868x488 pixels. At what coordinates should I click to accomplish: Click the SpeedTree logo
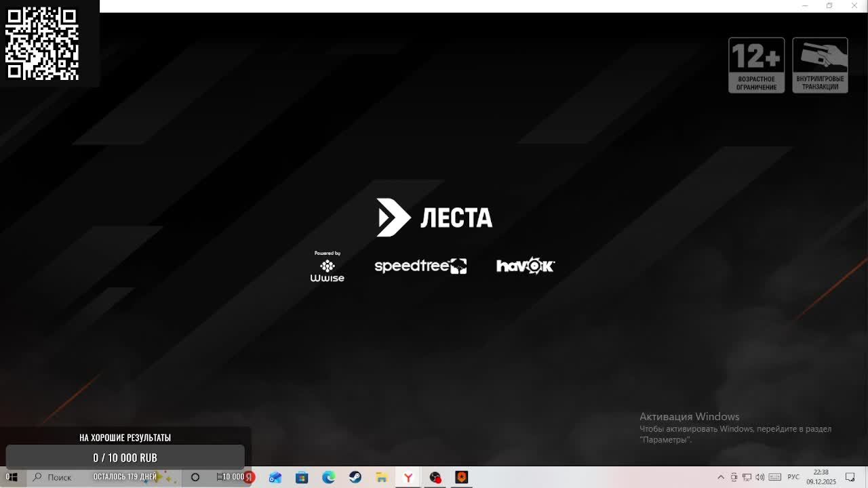[420, 266]
